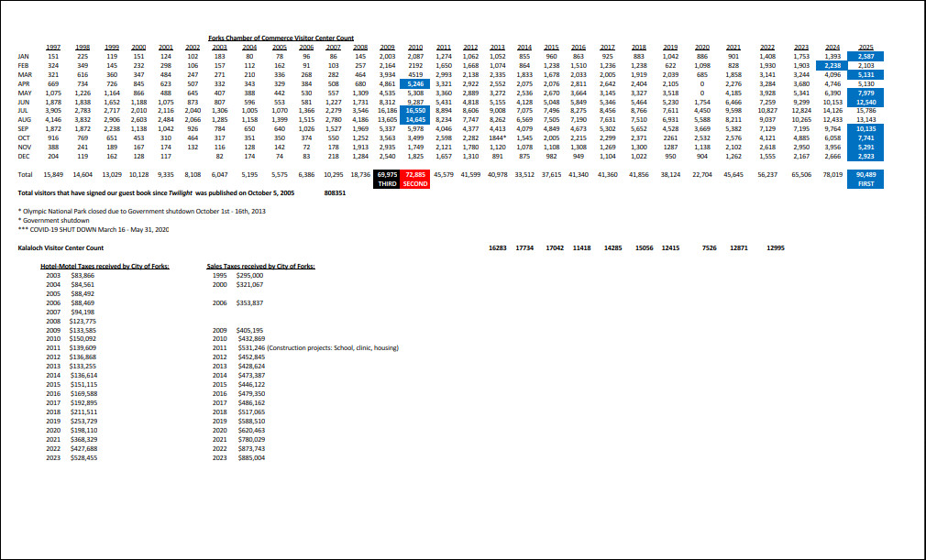Image resolution: width=926 pixels, height=560 pixels.
Task: Select the blue 90,489 total cell
Action: tap(865, 173)
